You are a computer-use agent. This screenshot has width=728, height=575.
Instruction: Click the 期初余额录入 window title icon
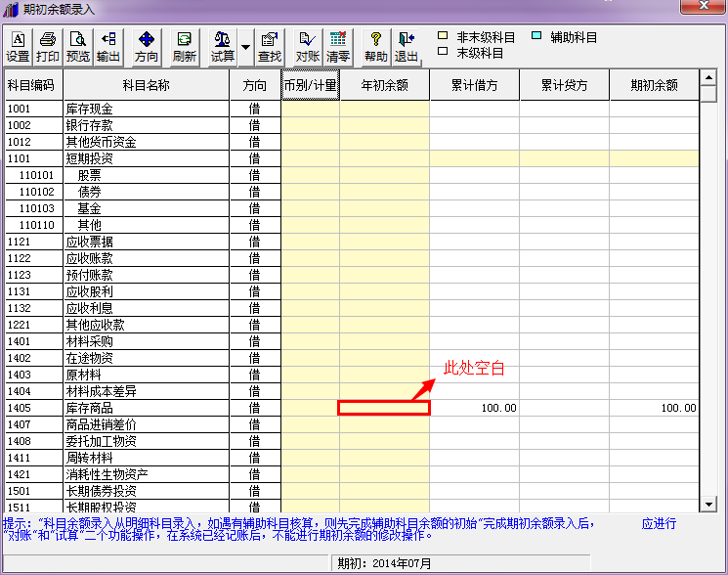click(x=10, y=9)
